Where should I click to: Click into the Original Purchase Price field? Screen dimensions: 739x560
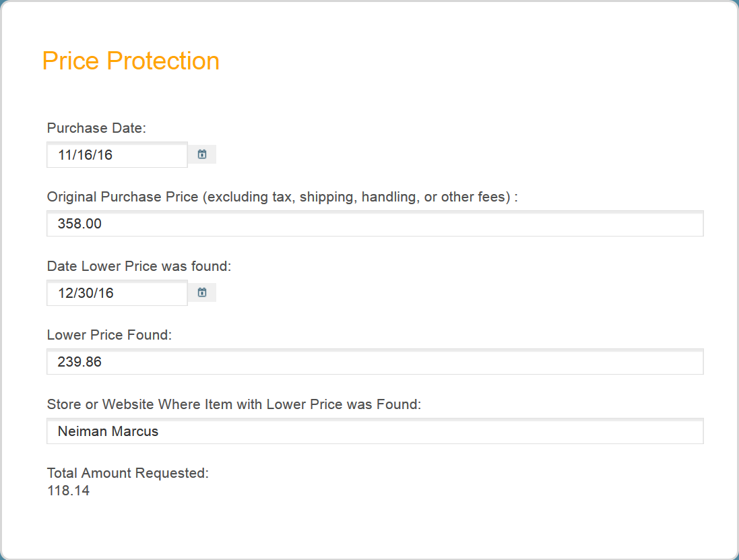pos(375,224)
